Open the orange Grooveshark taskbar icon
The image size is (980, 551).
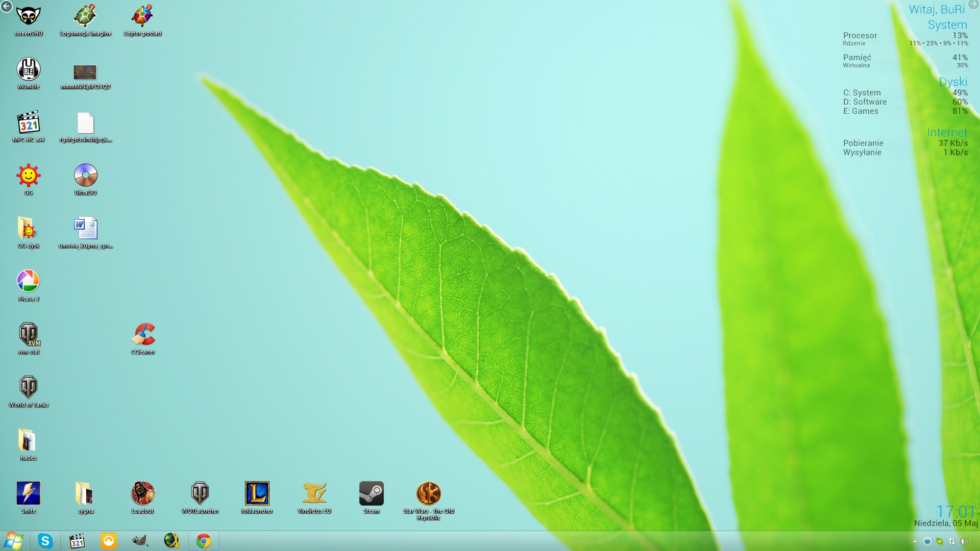tap(108, 541)
